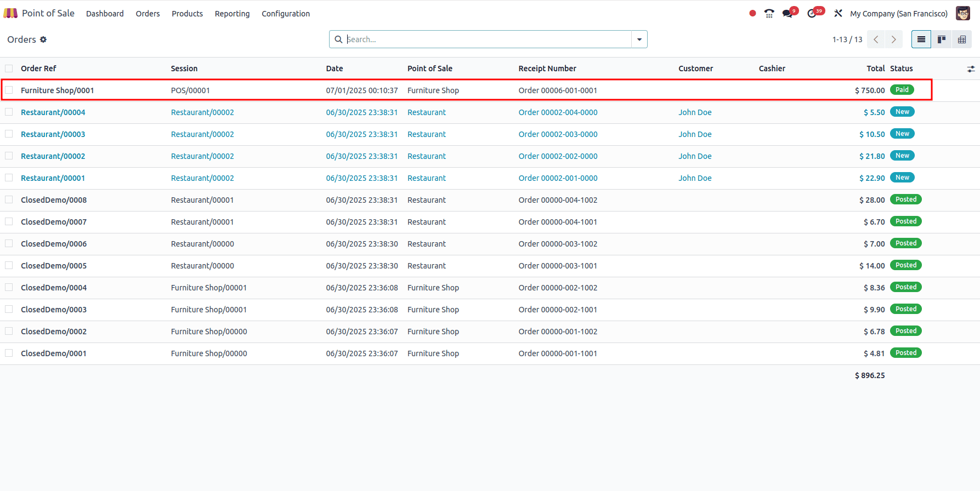The image size is (980, 491).
Task: Click the $ 14.00 total cell
Action: [x=872, y=266]
